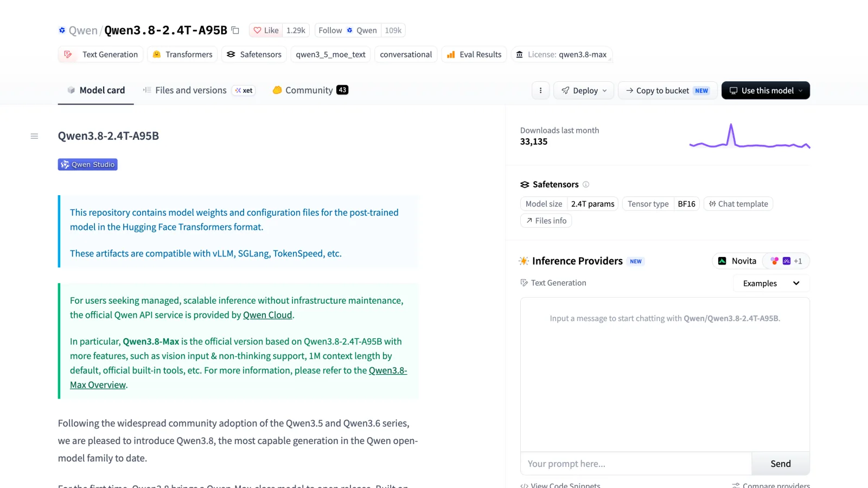Focus the Your prompt here input field
Screen dimensions: 868x488
click(x=636, y=464)
